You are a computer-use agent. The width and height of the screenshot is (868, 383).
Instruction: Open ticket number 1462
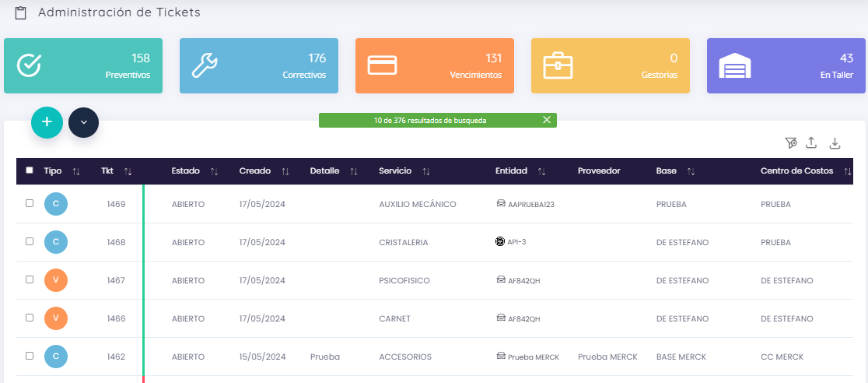(x=116, y=357)
